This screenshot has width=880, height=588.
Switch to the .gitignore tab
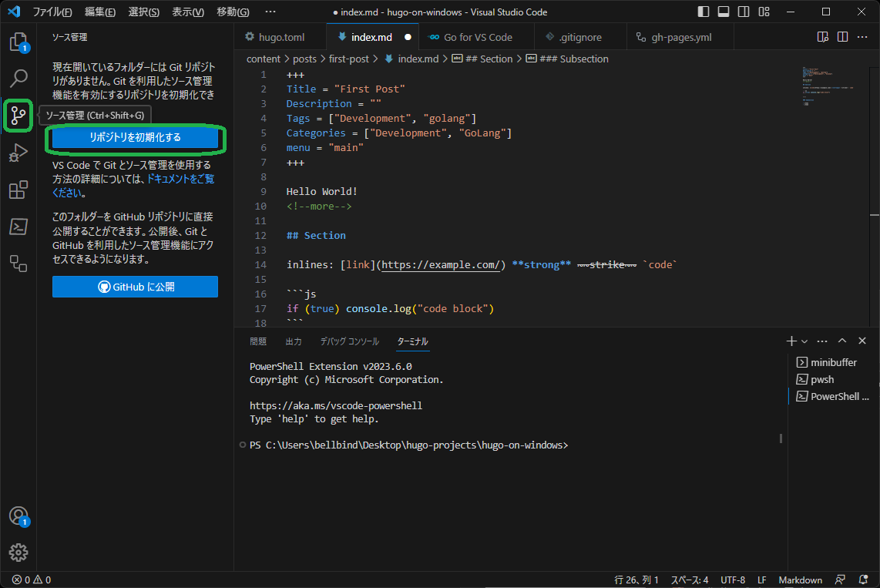coord(580,37)
